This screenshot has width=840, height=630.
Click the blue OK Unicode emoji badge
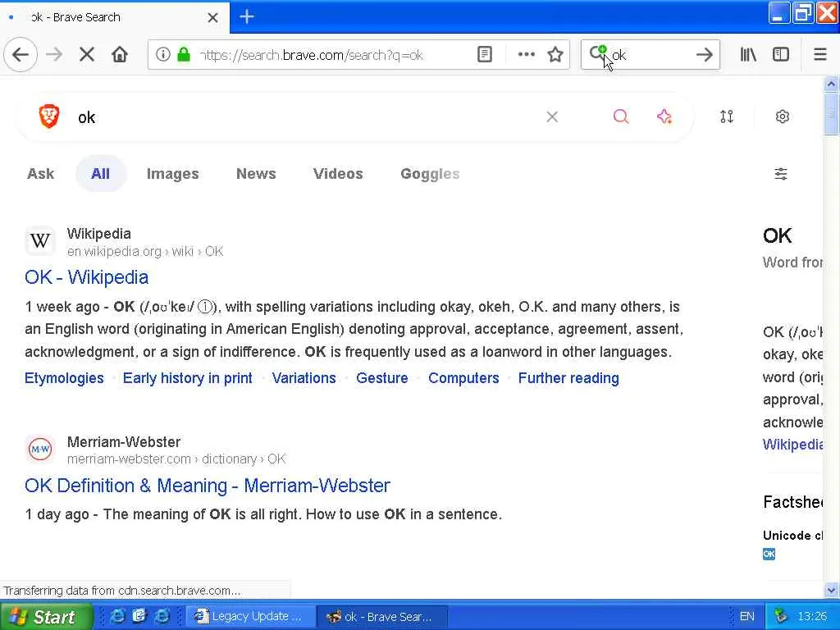point(769,554)
